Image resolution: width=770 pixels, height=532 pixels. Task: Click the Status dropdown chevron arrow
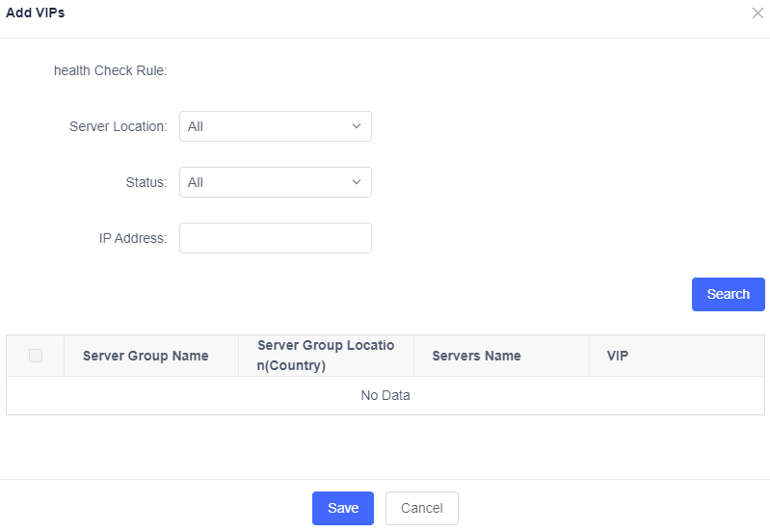[x=356, y=182]
